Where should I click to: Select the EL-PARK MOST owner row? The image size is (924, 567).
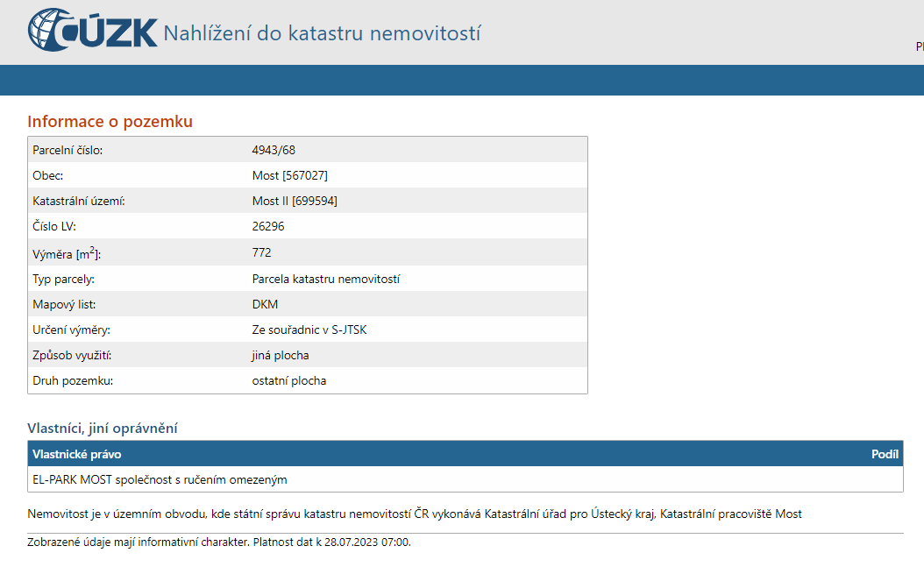point(160,479)
